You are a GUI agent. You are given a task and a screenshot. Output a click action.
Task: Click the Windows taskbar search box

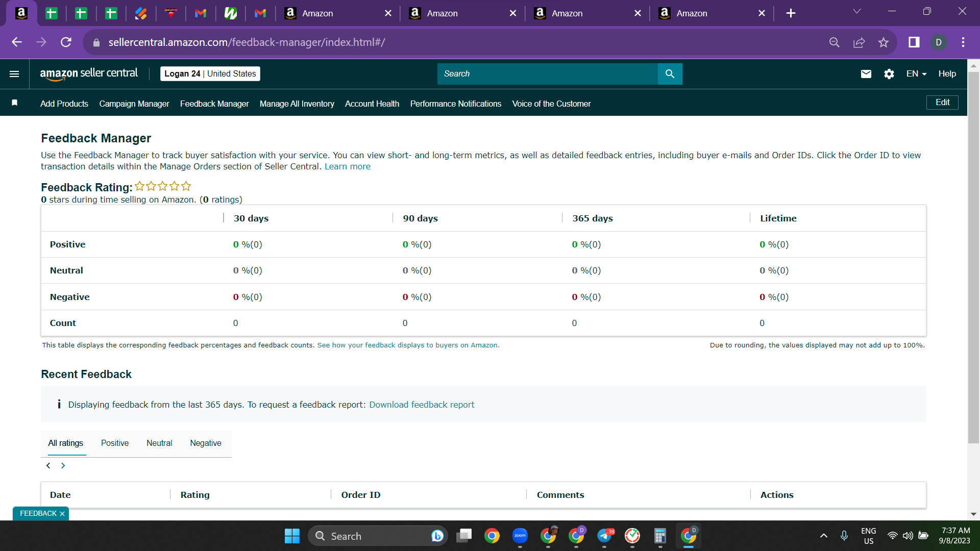tap(378, 536)
